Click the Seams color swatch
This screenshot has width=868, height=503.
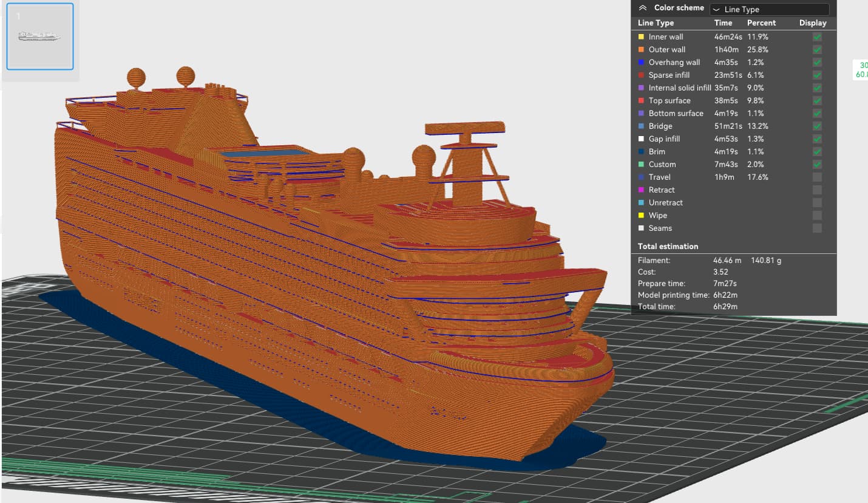tap(641, 228)
